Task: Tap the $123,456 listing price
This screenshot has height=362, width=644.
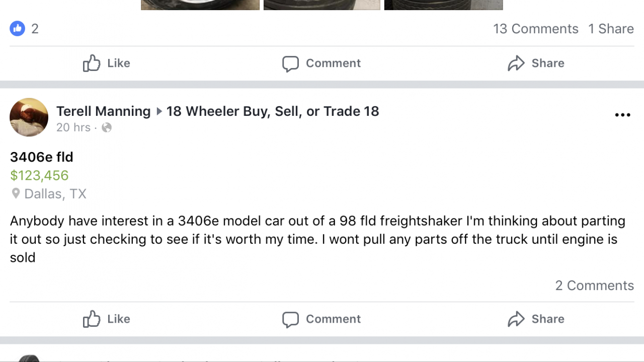Action: [x=39, y=176]
